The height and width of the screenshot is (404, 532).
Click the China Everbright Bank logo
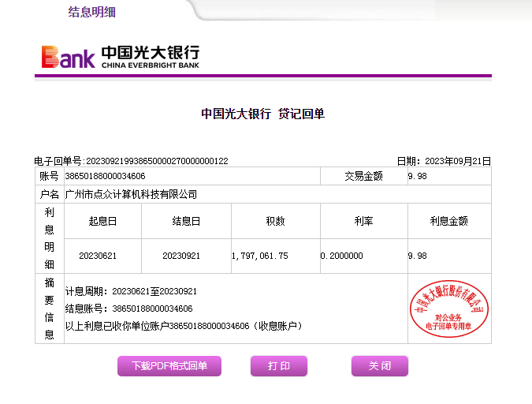coord(121,57)
